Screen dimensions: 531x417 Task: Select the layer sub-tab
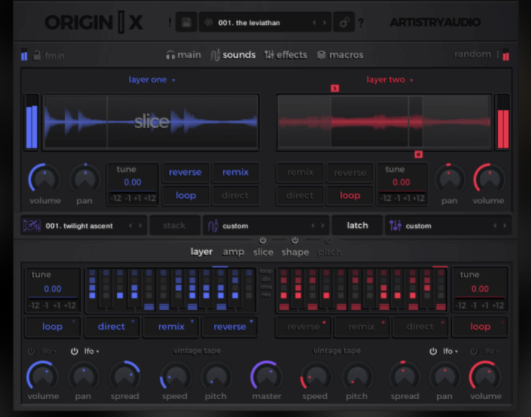tap(201, 252)
